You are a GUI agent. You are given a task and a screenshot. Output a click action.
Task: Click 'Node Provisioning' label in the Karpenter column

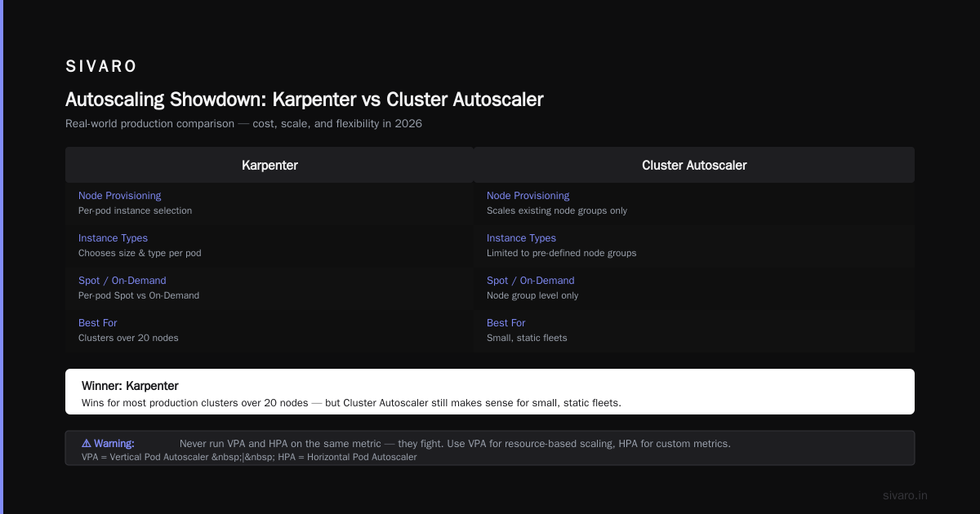pyautogui.click(x=119, y=196)
